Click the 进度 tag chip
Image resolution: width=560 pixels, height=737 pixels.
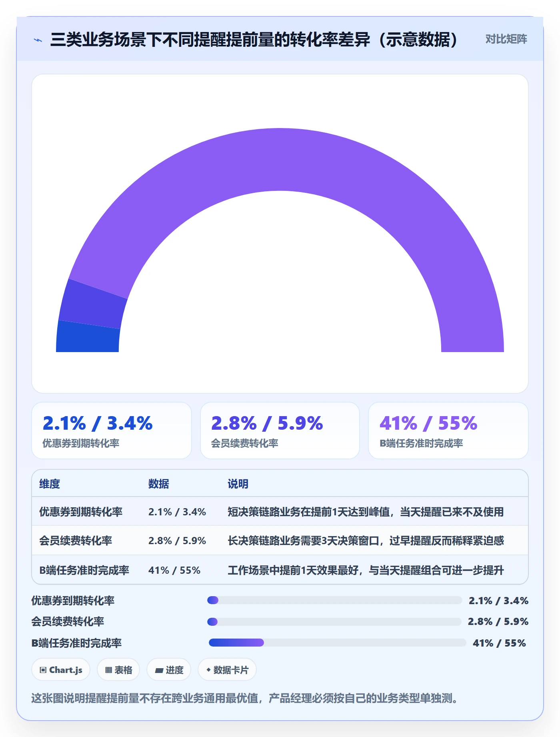click(x=169, y=670)
